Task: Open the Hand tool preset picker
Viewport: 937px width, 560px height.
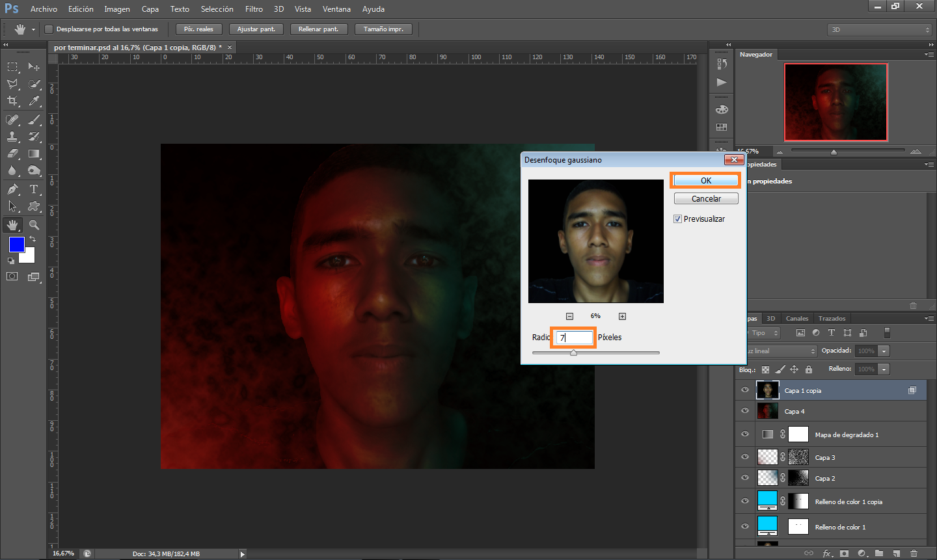Action: [x=33, y=29]
